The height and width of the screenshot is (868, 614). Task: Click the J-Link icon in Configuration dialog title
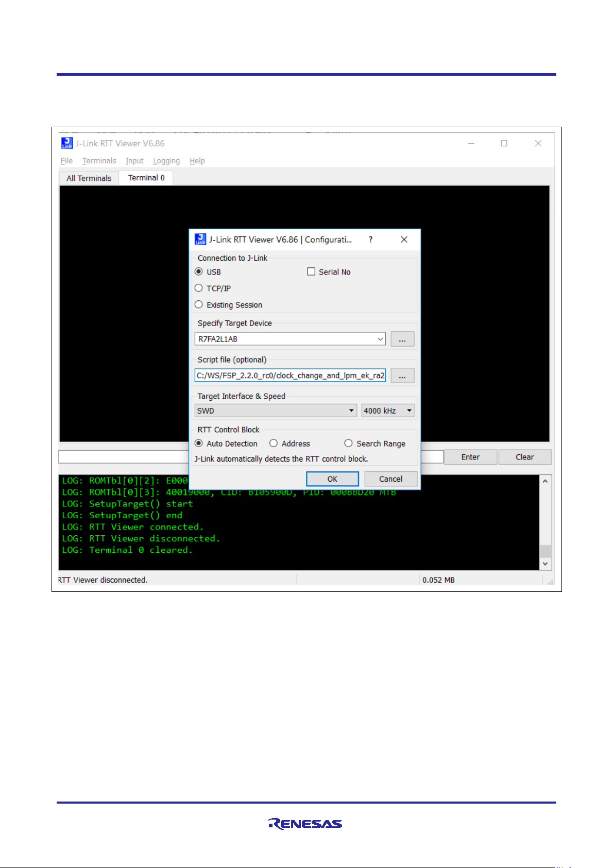[200, 240]
